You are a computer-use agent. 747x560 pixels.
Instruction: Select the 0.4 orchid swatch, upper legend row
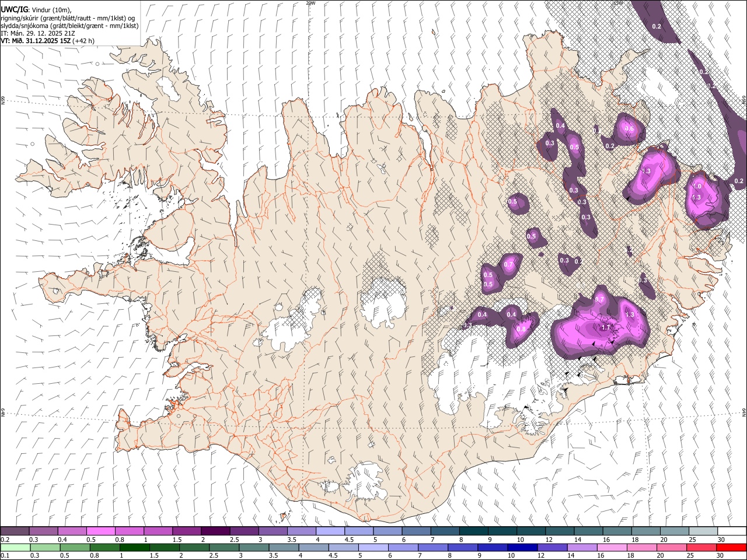72,531
